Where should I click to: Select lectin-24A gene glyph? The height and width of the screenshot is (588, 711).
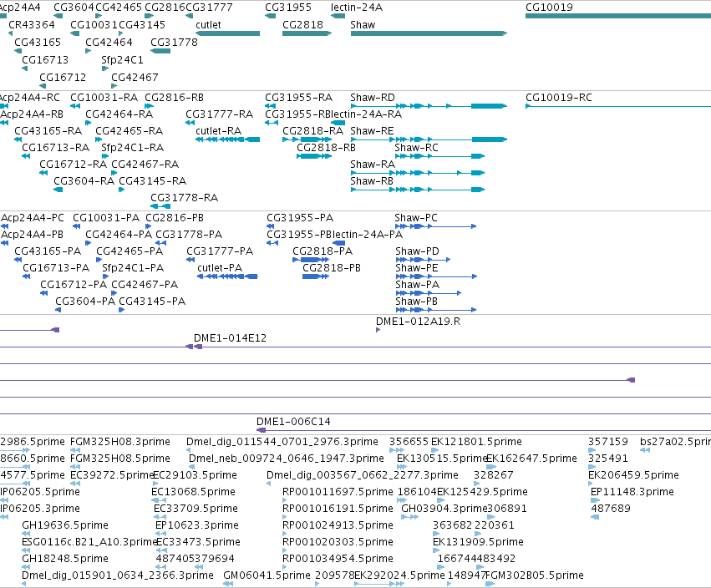click(x=338, y=16)
